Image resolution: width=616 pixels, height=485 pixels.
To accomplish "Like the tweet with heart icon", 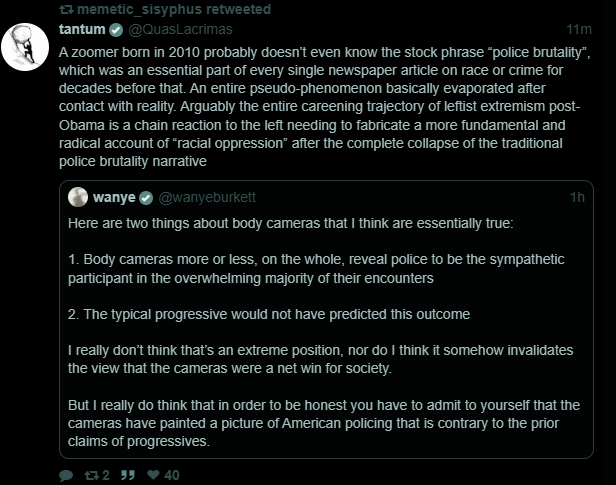I will 153,475.
